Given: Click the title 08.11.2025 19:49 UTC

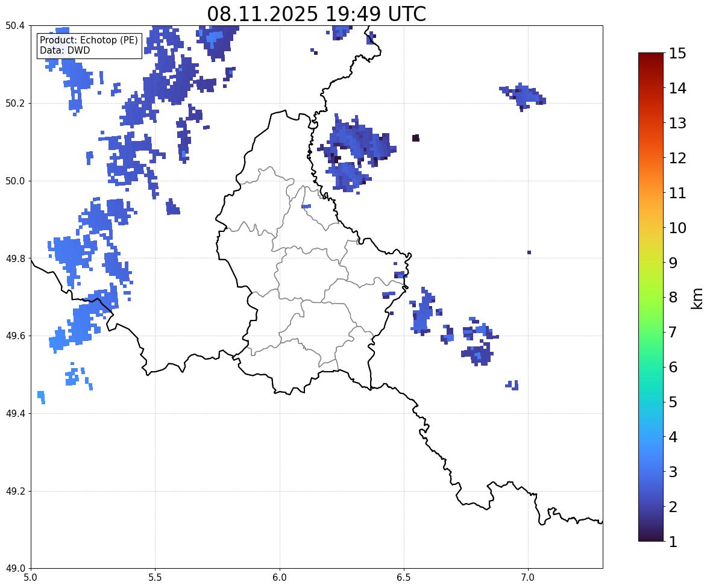Looking at the screenshot, I should tap(316, 14).
